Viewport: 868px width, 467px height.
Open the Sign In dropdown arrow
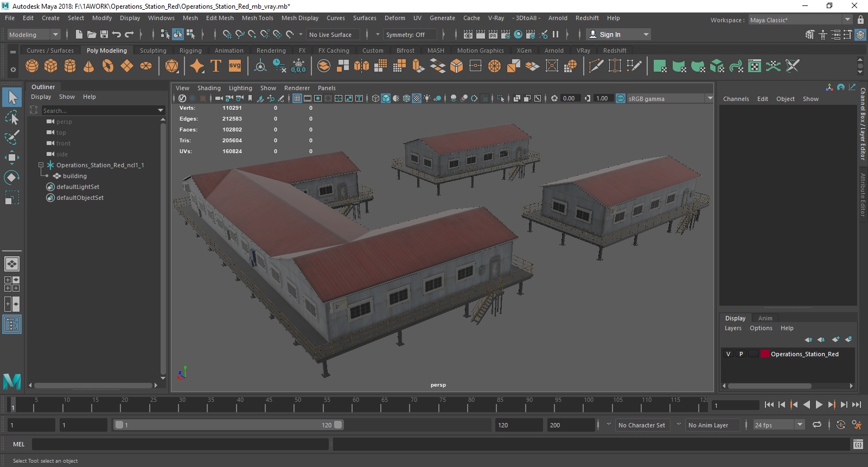point(646,34)
